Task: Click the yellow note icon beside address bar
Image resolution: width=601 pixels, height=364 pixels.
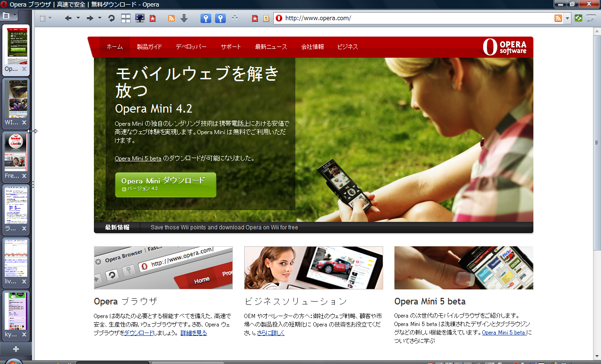Action: point(266,18)
